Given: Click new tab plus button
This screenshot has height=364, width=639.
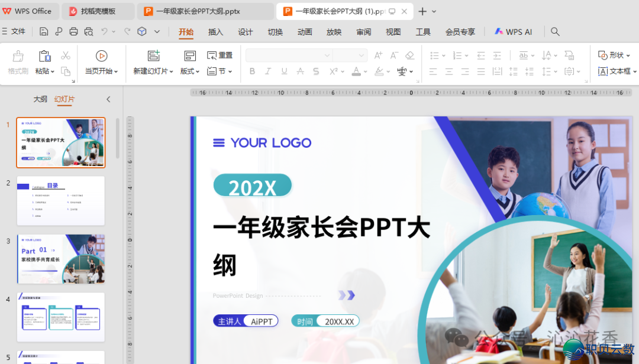Looking at the screenshot, I should coord(422,11).
